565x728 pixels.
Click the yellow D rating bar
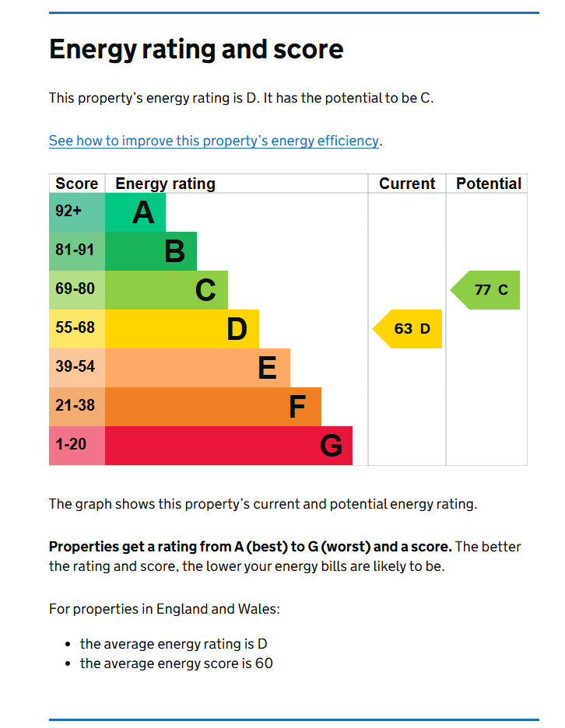point(182,329)
